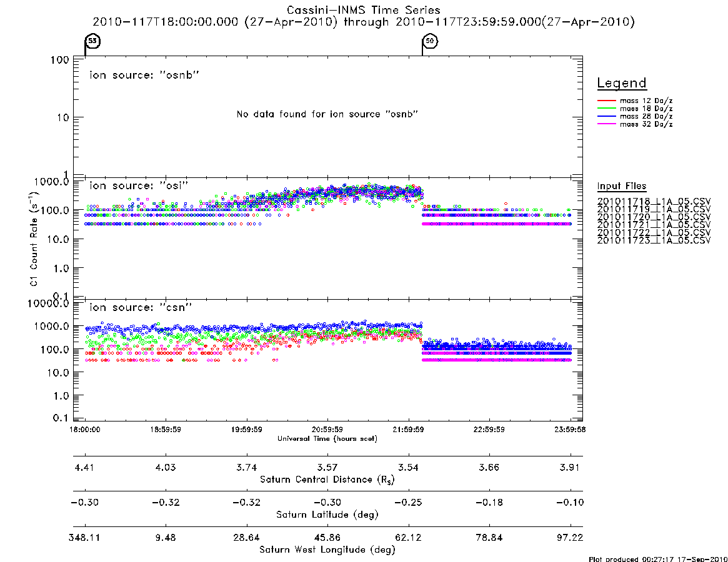Click the ion source "csn" panel label
Viewport: 728px width, 562px height.
point(141,307)
